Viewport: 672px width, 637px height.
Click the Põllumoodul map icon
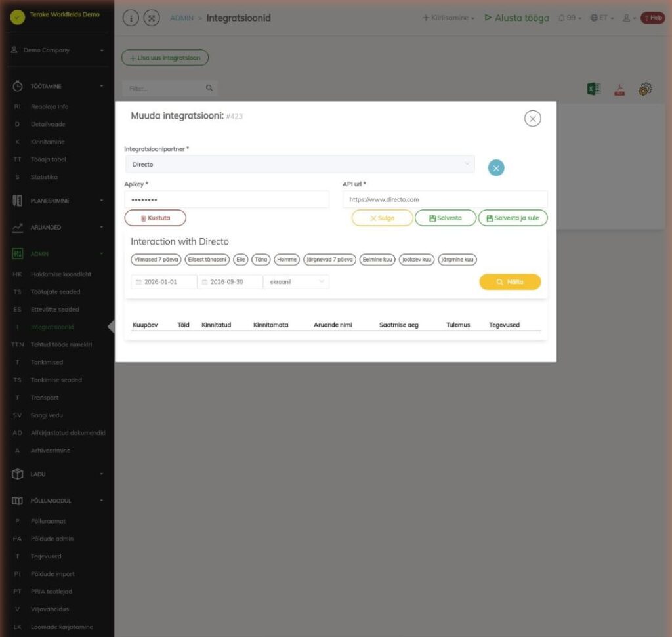coord(18,501)
